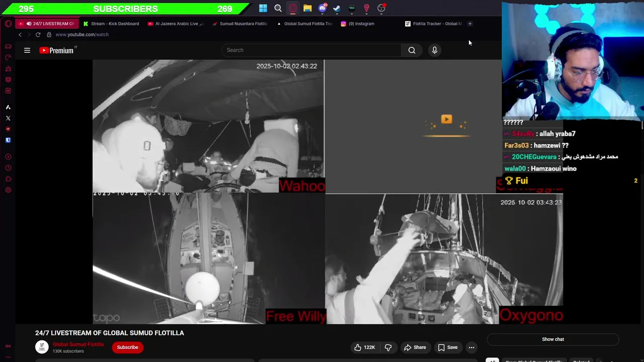Click the red Subscribe button
The image size is (644, 362).
pyautogui.click(x=127, y=347)
